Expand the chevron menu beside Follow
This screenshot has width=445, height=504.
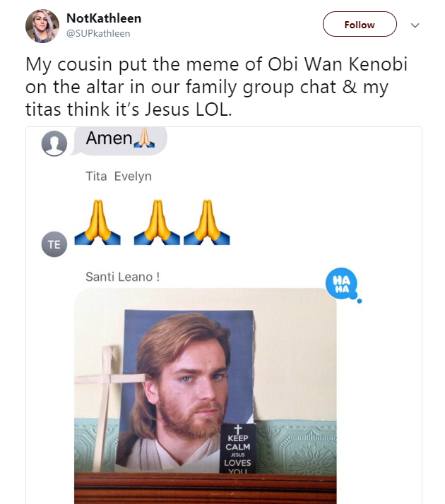(x=415, y=25)
